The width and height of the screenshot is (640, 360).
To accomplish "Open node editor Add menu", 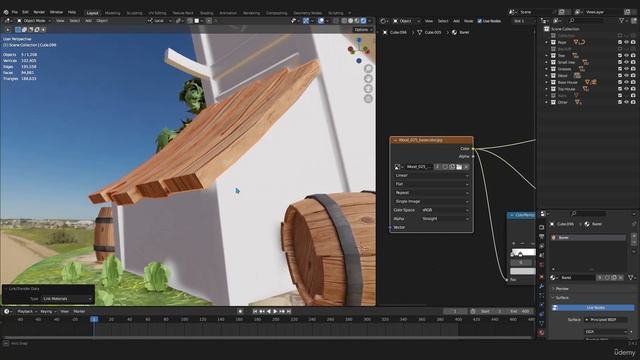I will [456, 21].
